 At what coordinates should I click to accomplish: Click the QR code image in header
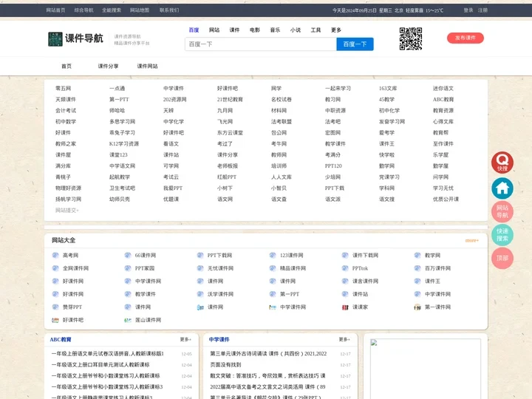(x=411, y=38)
